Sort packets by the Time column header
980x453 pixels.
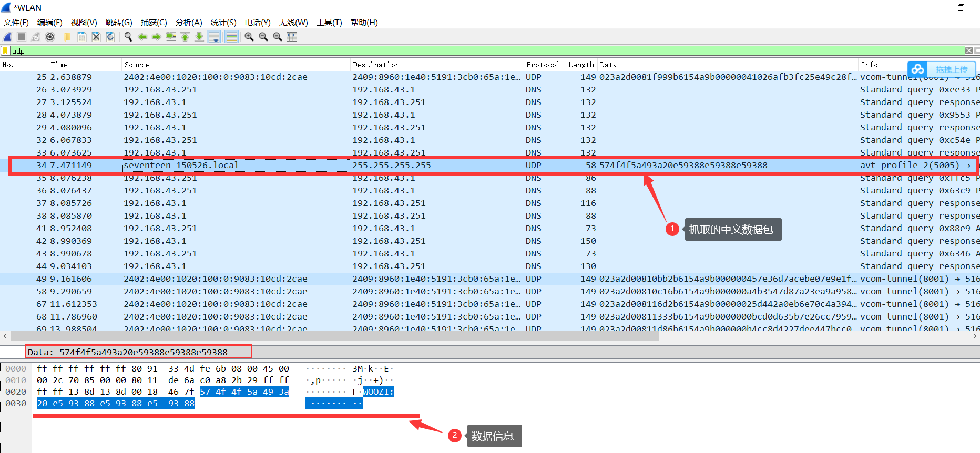pos(85,65)
